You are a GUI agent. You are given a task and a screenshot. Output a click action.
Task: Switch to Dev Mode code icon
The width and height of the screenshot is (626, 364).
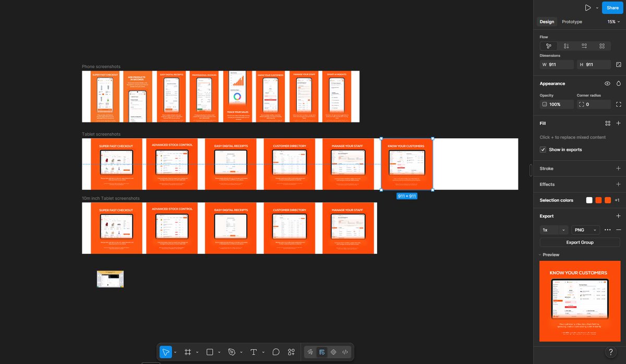[x=345, y=352]
